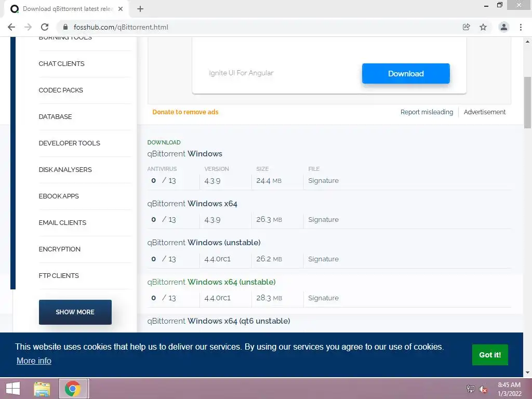Click version 4.4.0rc1 in Windows (unstable) row
Viewport: 532px width, 399px height.
217,259
